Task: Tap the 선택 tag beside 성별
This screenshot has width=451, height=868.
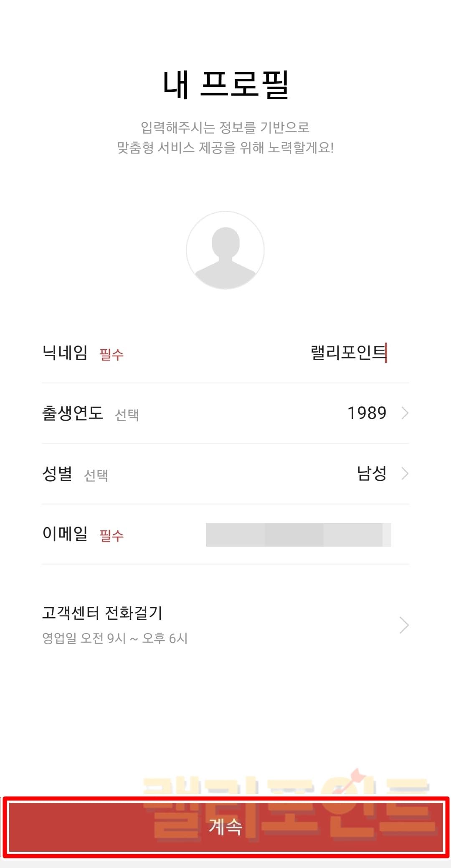Action: [96, 475]
